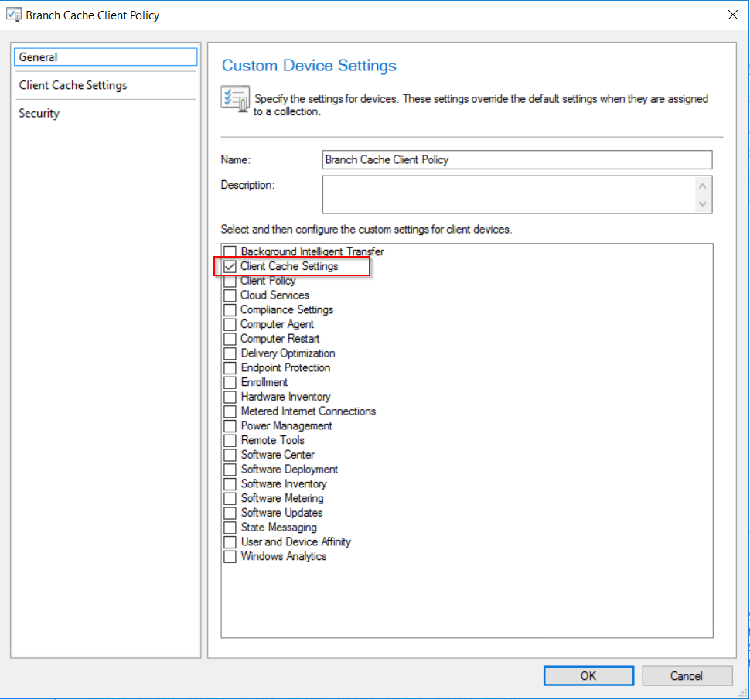
Task: Click the settings list graphic icon
Action: pyautogui.click(x=235, y=99)
